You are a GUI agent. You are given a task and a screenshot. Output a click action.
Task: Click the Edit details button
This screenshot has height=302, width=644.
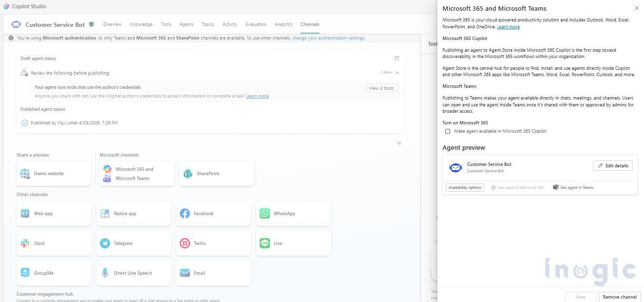pyautogui.click(x=613, y=166)
